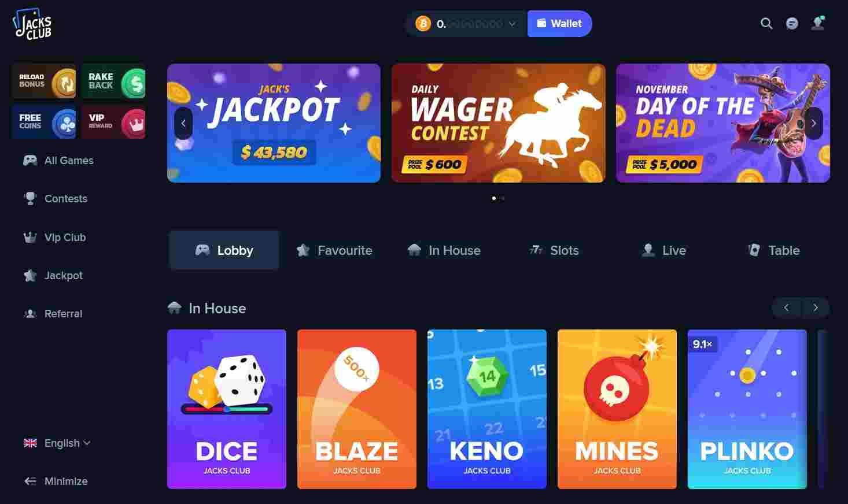Image resolution: width=848 pixels, height=504 pixels.
Task: Show previous promotional banner with left arrow
Action: pos(183,123)
